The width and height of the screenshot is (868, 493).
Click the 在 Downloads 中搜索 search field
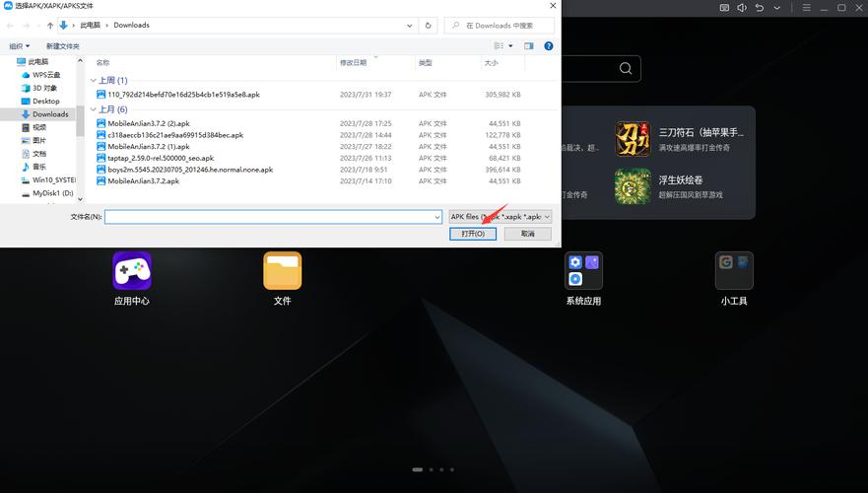coord(500,26)
